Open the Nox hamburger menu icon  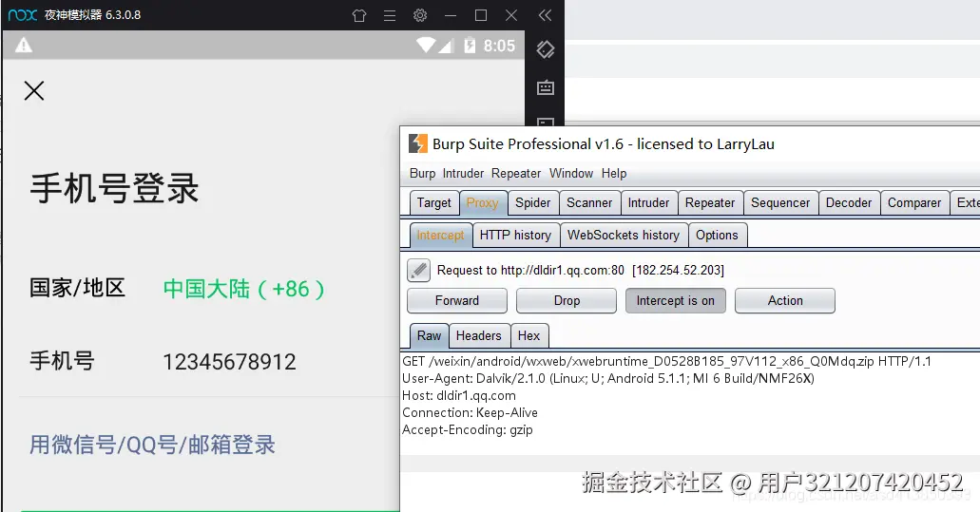(x=390, y=15)
